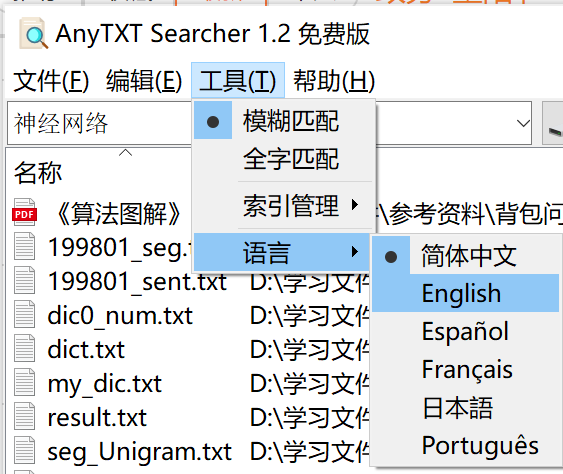Select the dic0_num.txt file name
Image resolution: width=563 pixels, height=474 pixels.
coord(120,316)
